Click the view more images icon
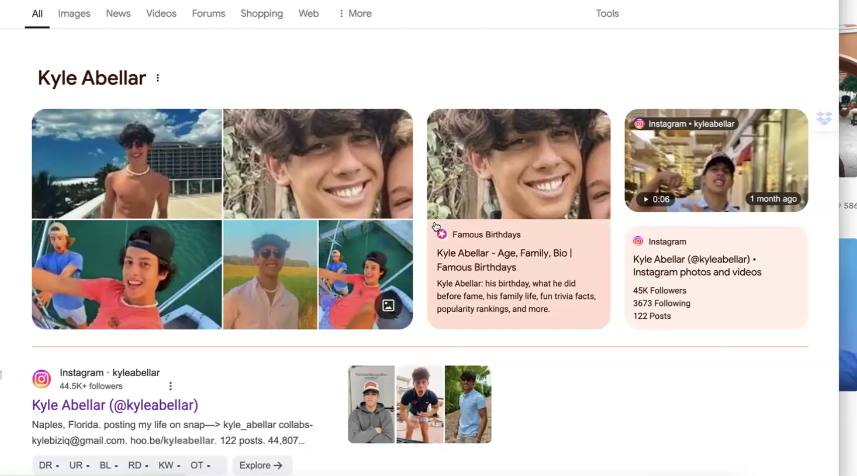857x476 pixels. [x=389, y=305]
